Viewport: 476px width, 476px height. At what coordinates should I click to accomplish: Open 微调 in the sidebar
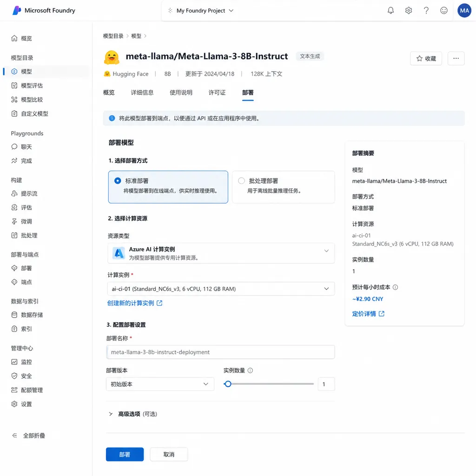click(21, 222)
